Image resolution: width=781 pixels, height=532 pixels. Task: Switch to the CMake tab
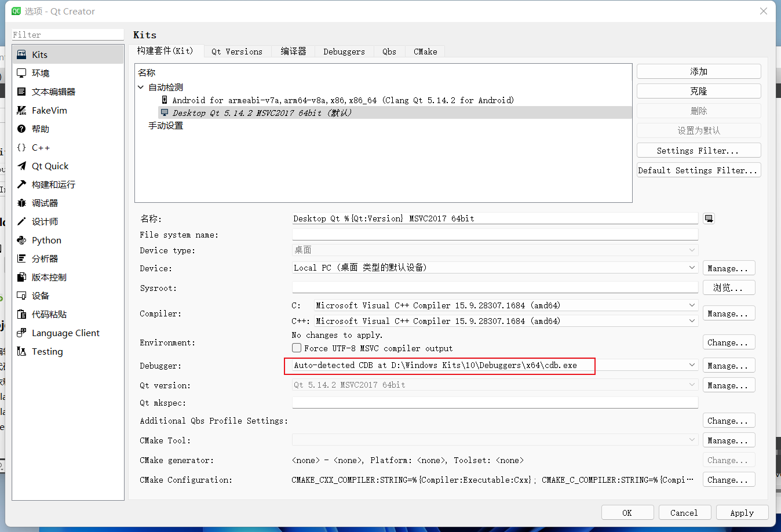425,52
